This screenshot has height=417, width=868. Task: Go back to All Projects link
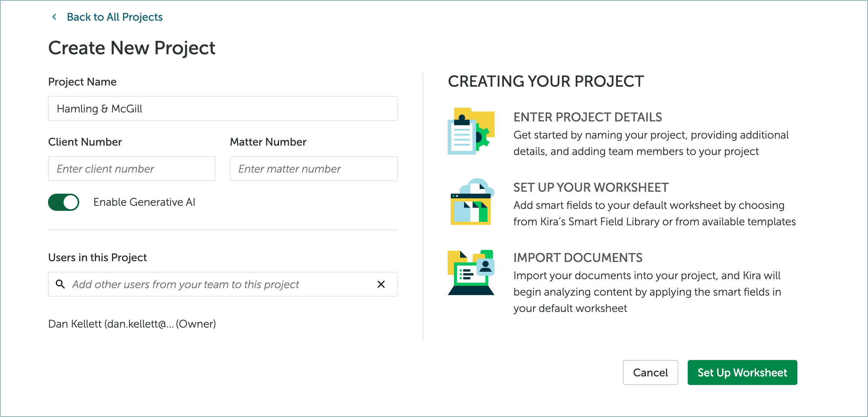(114, 17)
